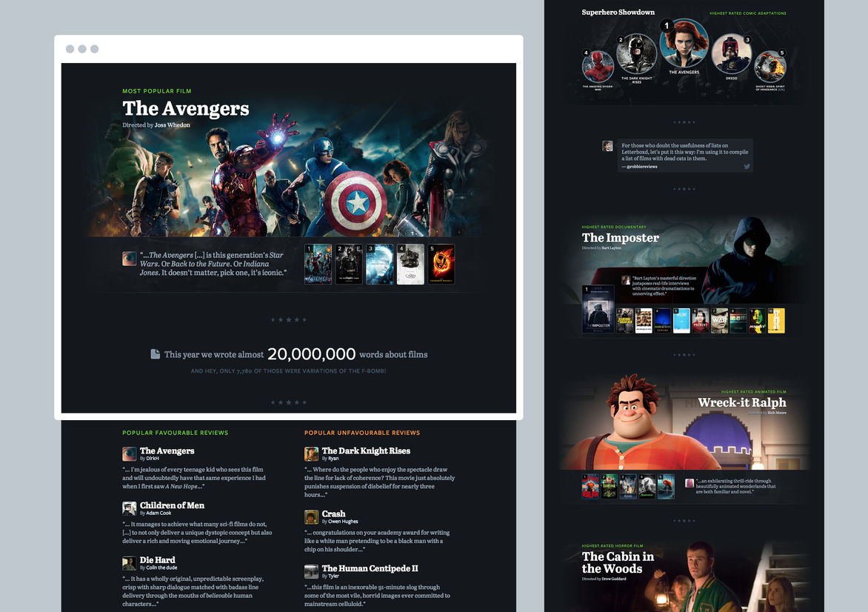Click the document icon before 'This year we wrote'

pyautogui.click(x=155, y=354)
